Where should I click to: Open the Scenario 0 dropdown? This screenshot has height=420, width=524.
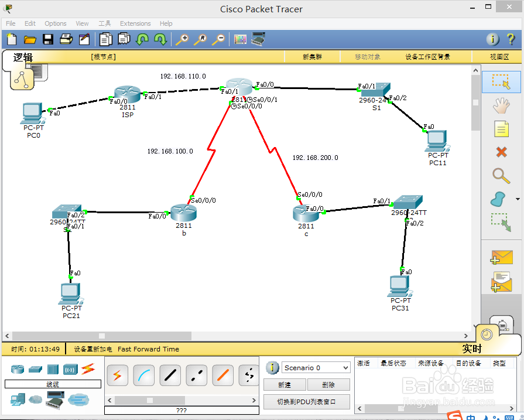pyautogui.click(x=316, y=368)
